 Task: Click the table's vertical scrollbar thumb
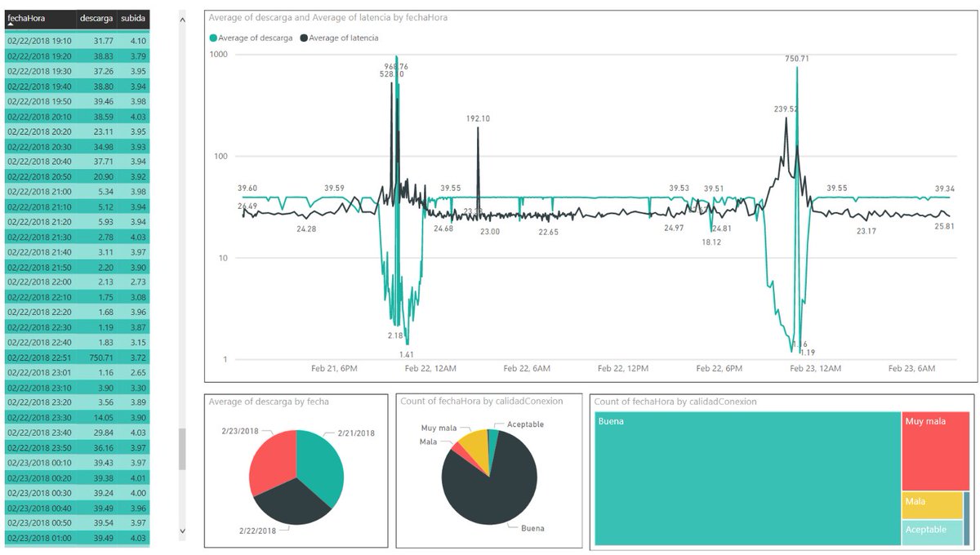click(x=182, y=450)
